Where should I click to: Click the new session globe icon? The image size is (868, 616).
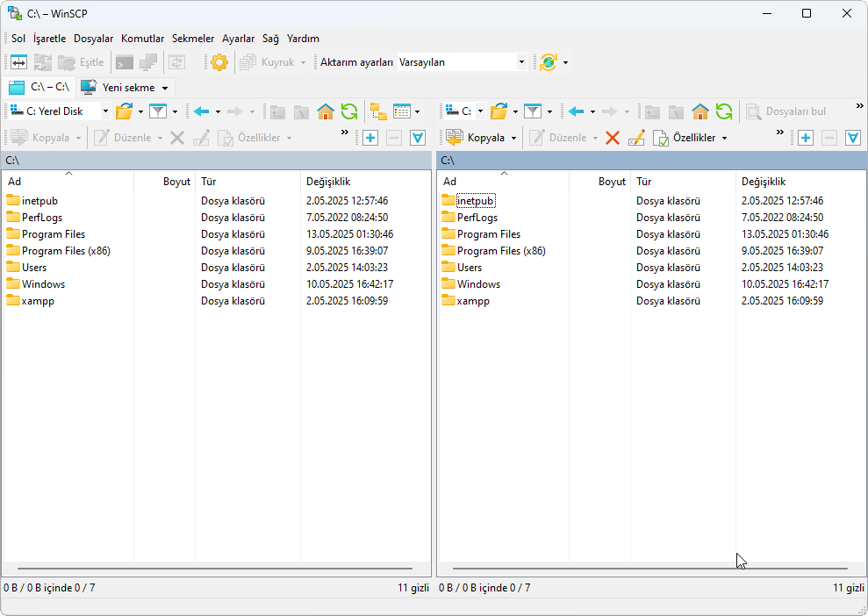click(x=548, y=62)
